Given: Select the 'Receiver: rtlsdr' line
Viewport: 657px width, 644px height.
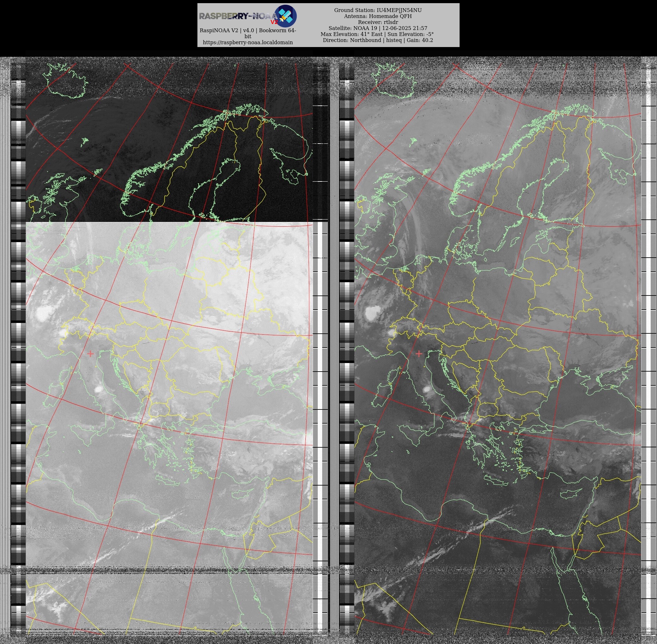Looking at the screenshot, I should point(378,22).
